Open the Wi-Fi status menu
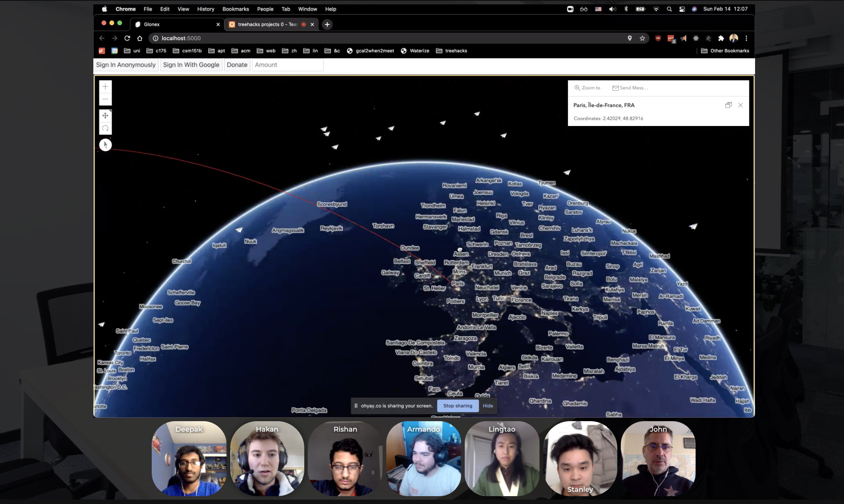Screen dimensions: 844x504 click(656, 9)
